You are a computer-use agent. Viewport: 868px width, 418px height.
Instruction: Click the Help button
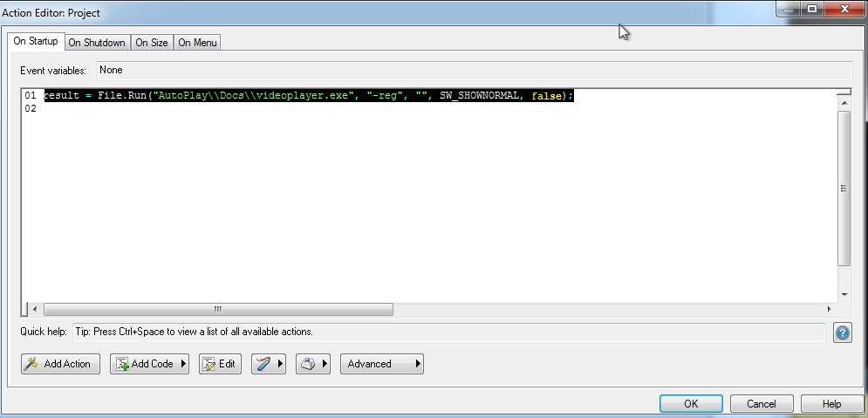point(831,404)
